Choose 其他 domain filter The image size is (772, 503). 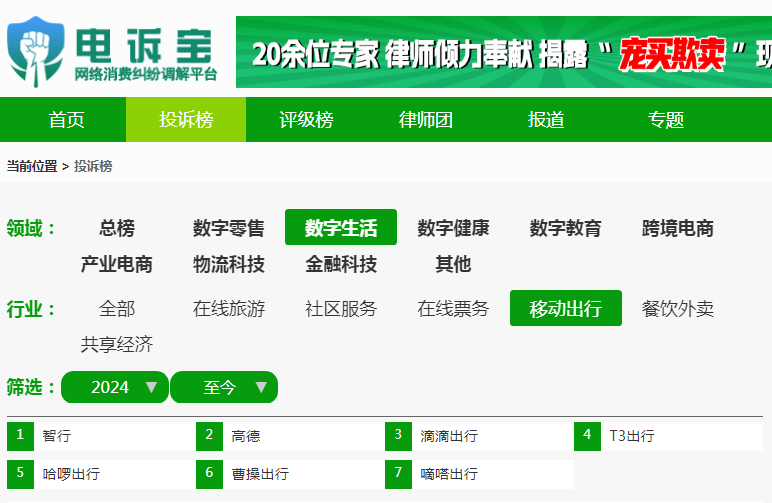[x=453, y=264]
